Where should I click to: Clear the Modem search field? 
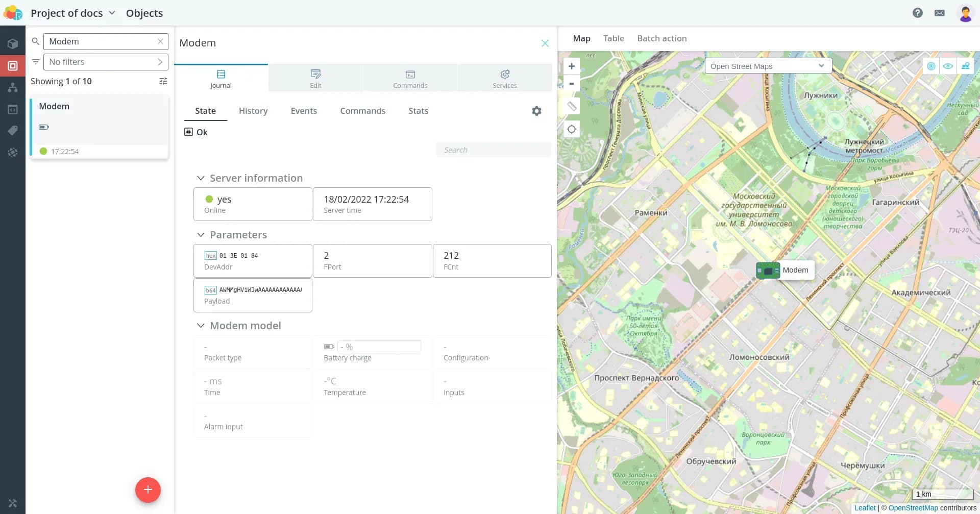pos(160,41)
